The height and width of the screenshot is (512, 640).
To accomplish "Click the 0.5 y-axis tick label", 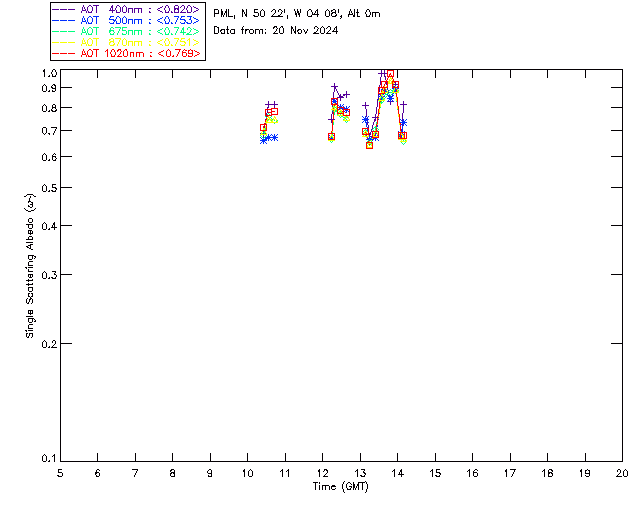I will 49,188.
